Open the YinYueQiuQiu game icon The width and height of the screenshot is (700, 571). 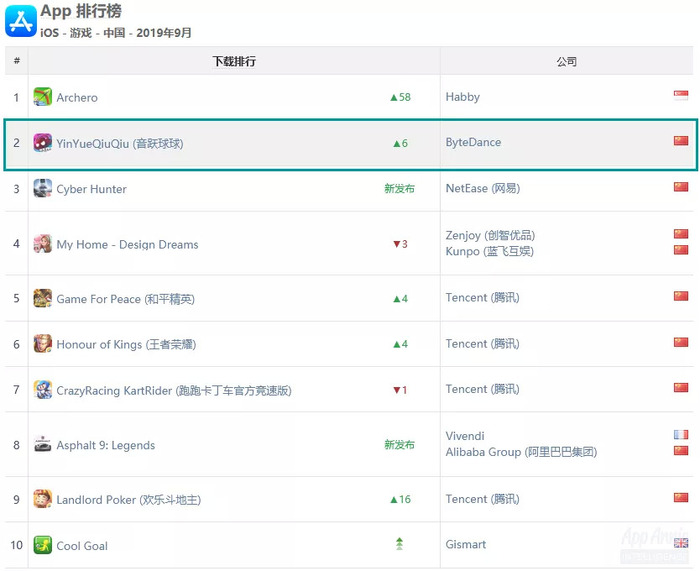coord(42,143)
